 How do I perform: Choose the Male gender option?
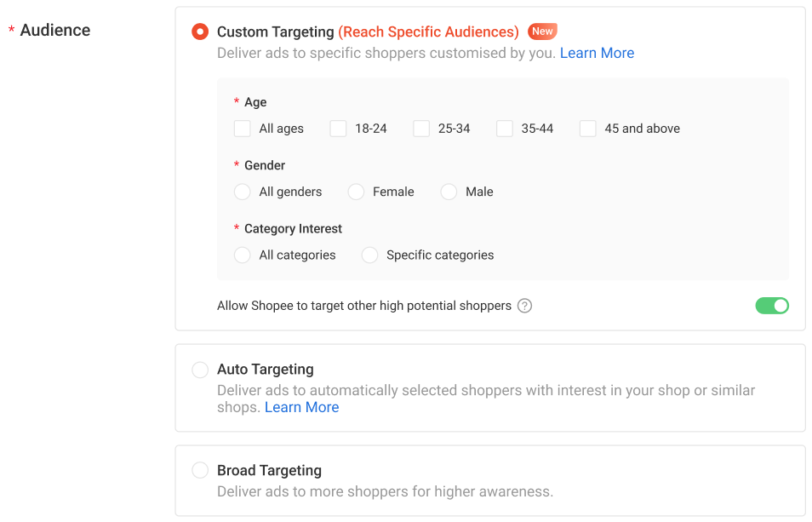pyautogui.click(x=449, y=192)
